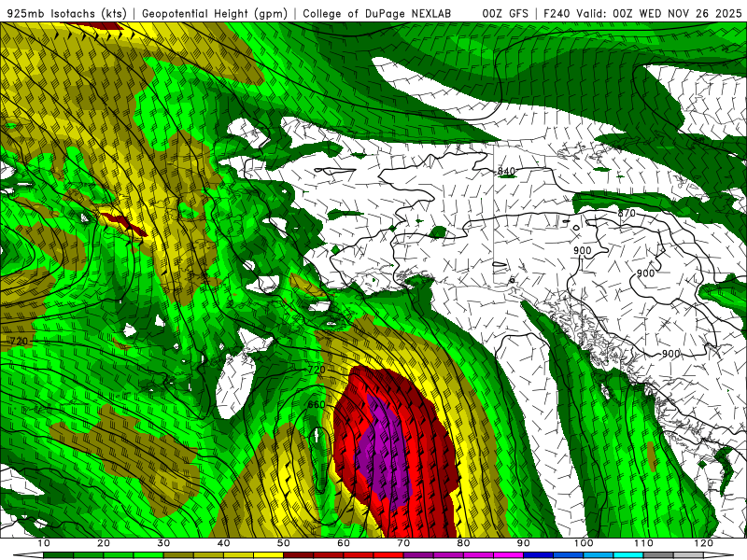Screen dimensions: 747x560
Task: Click the legend value 30
Action: point(163,543)
